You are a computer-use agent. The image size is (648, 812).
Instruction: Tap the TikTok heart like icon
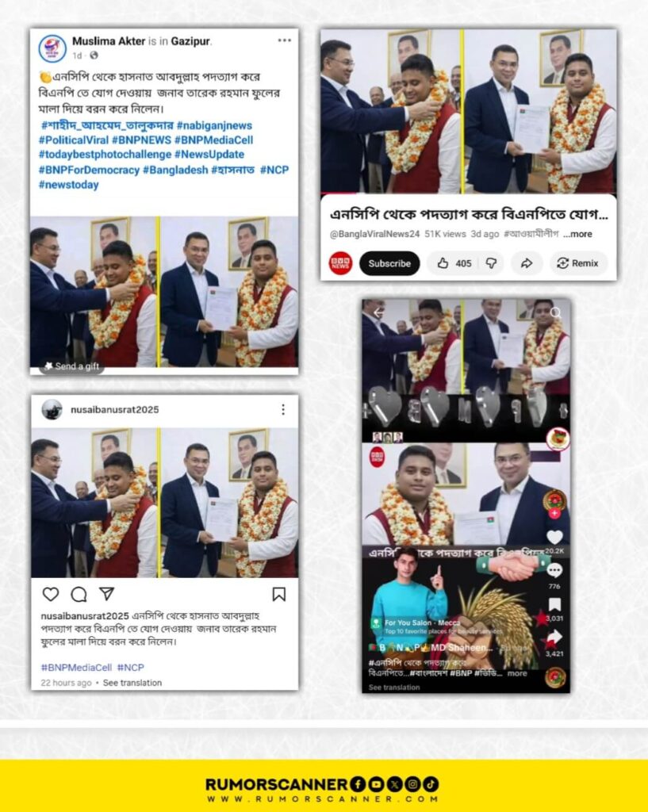[554, 537]
